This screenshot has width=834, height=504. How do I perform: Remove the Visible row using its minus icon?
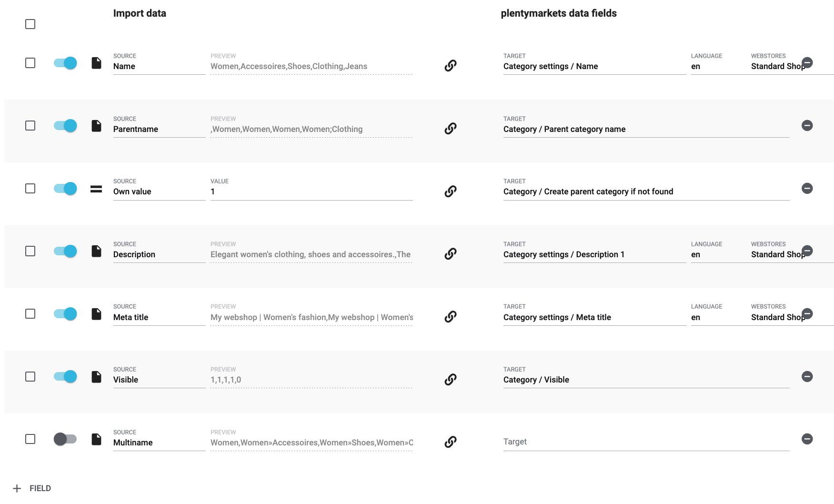[807, 376]
